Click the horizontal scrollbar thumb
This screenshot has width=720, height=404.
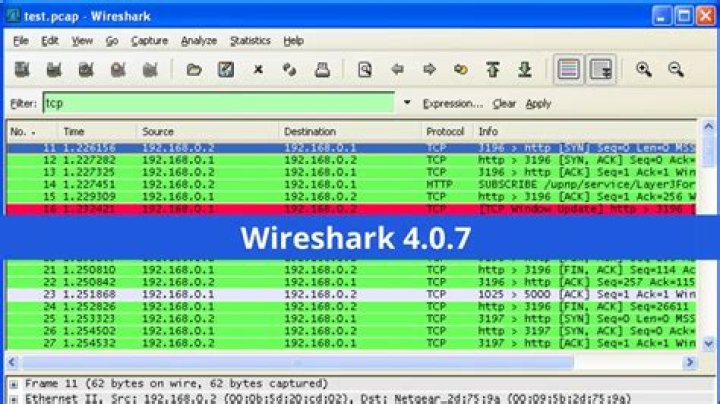(298, 362)
